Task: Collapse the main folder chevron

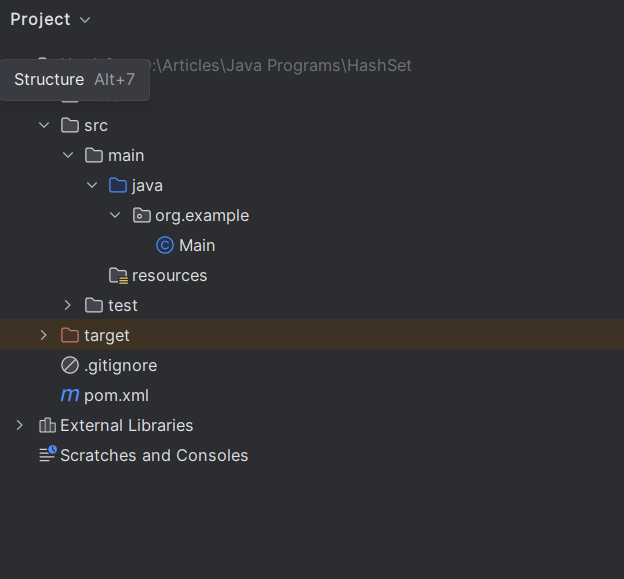Action: tap(68, 155)
